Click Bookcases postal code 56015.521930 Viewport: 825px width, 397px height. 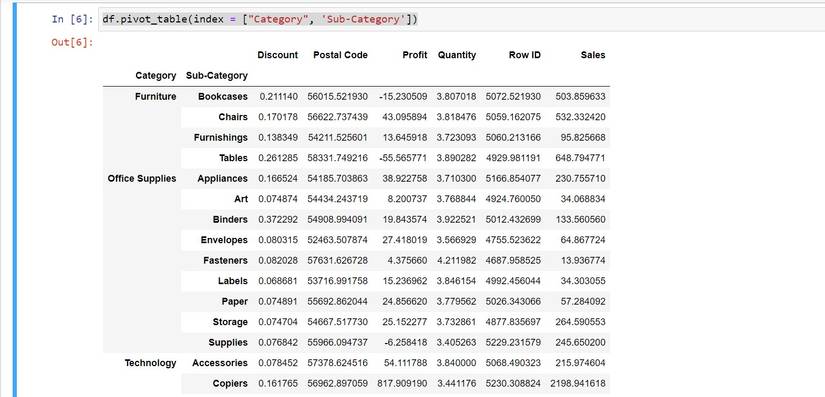coord(338,97)
